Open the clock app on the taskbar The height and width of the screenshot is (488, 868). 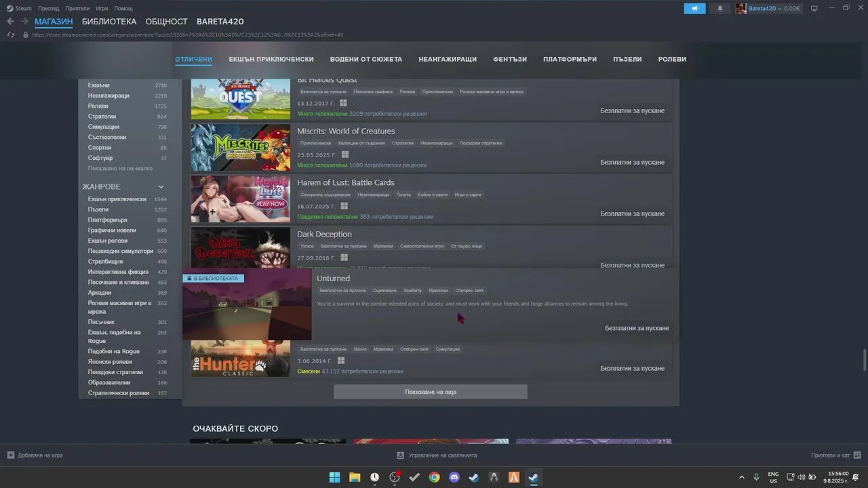tap(374, 477)
